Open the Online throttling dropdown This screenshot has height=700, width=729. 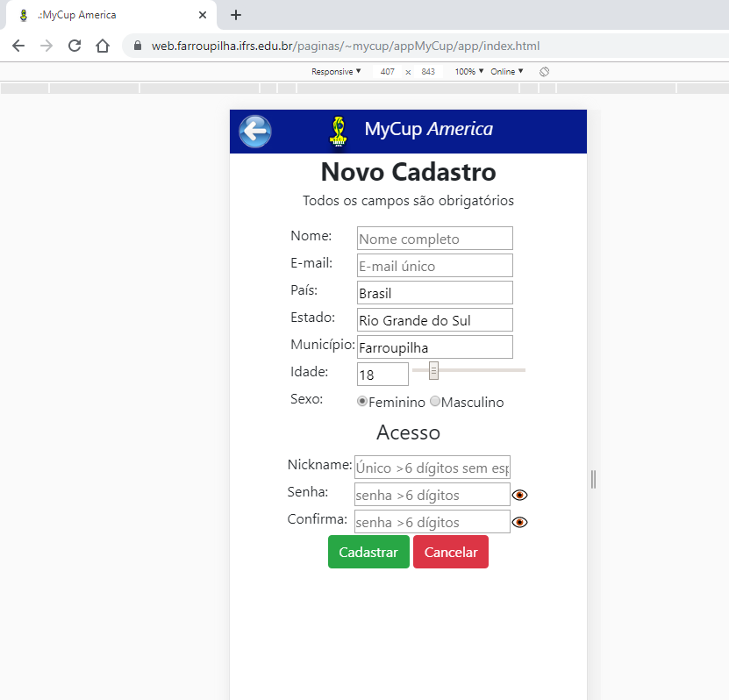507,71
